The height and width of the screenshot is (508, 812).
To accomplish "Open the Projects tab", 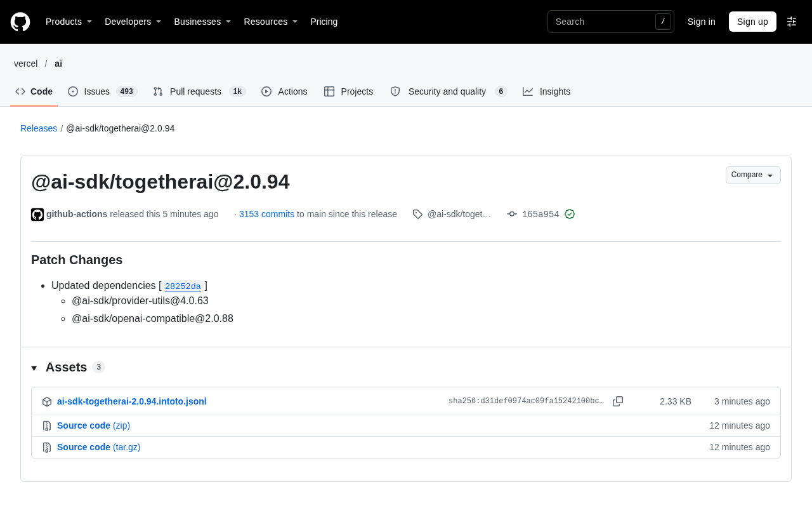I will 349,91.
